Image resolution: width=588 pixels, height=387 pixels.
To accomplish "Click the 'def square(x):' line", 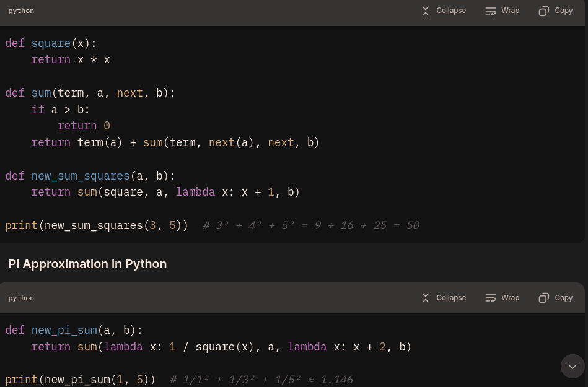I will click(51, 43).
